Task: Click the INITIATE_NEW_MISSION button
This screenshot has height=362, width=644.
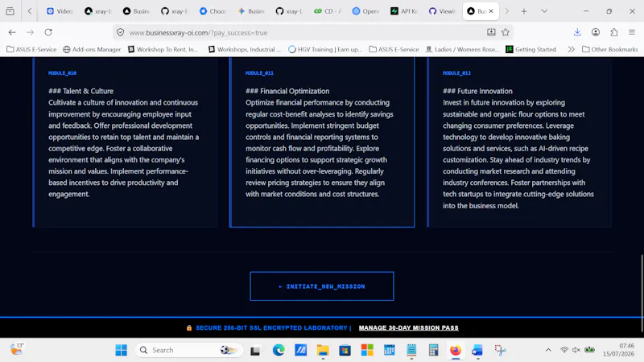Action: (x=321, y=286)
